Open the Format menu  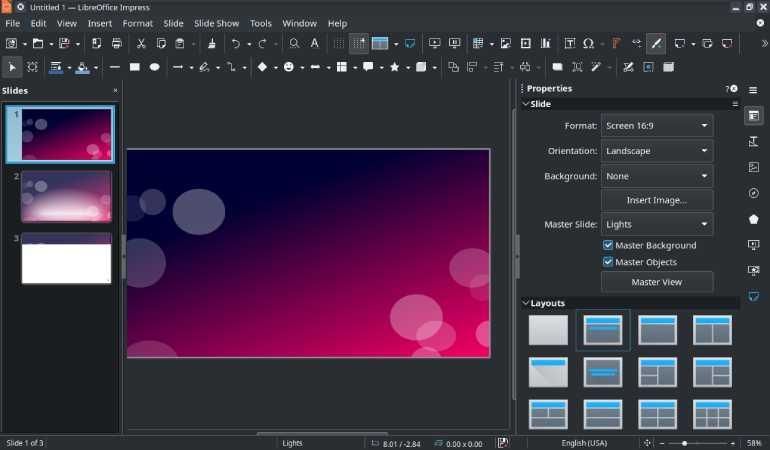[137, 23]
